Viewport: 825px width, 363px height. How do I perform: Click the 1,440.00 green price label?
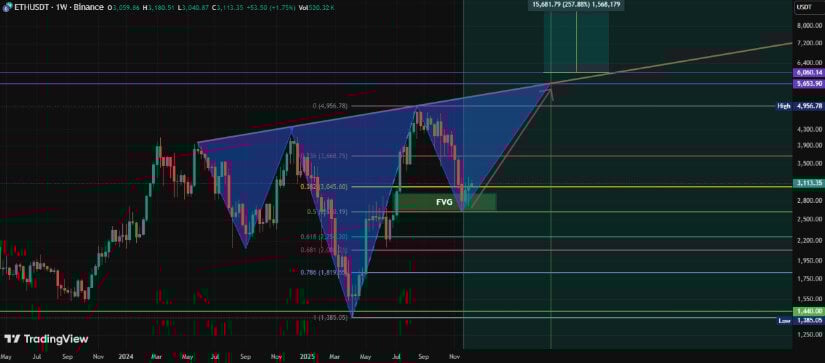[x=808, y=312]
